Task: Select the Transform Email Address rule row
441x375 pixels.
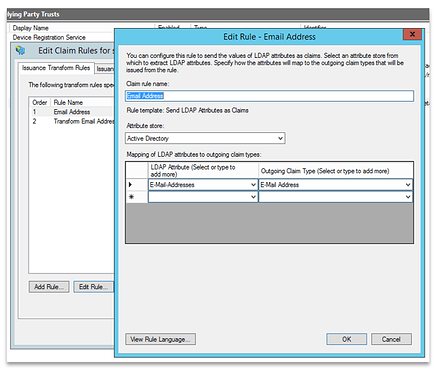Action: click(x=72, y=121)
